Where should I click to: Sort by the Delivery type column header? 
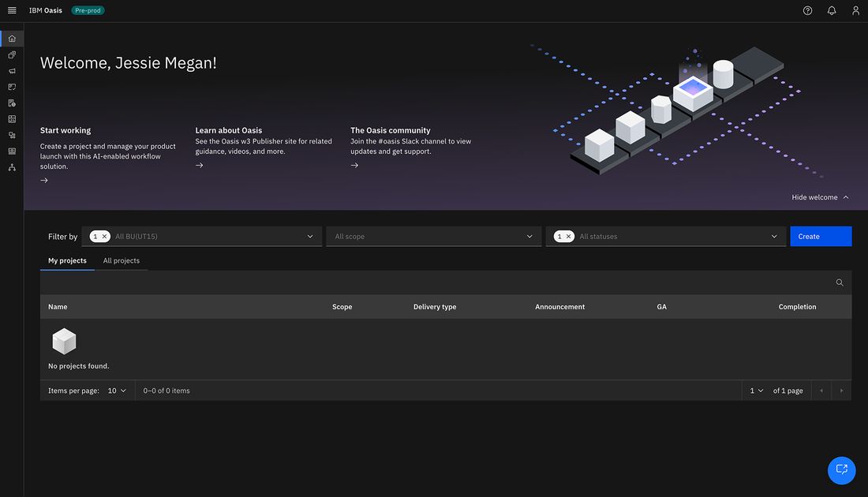pos(435,307)
